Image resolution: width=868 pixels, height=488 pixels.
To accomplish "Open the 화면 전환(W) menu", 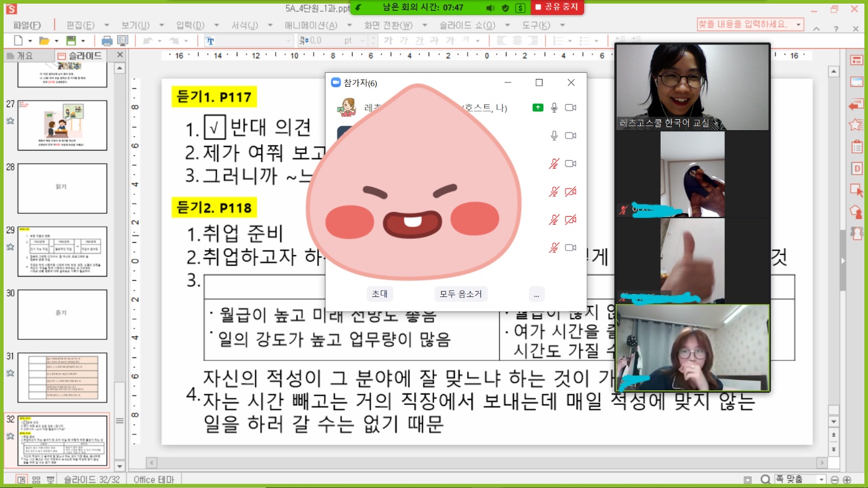I will (388, 25).
